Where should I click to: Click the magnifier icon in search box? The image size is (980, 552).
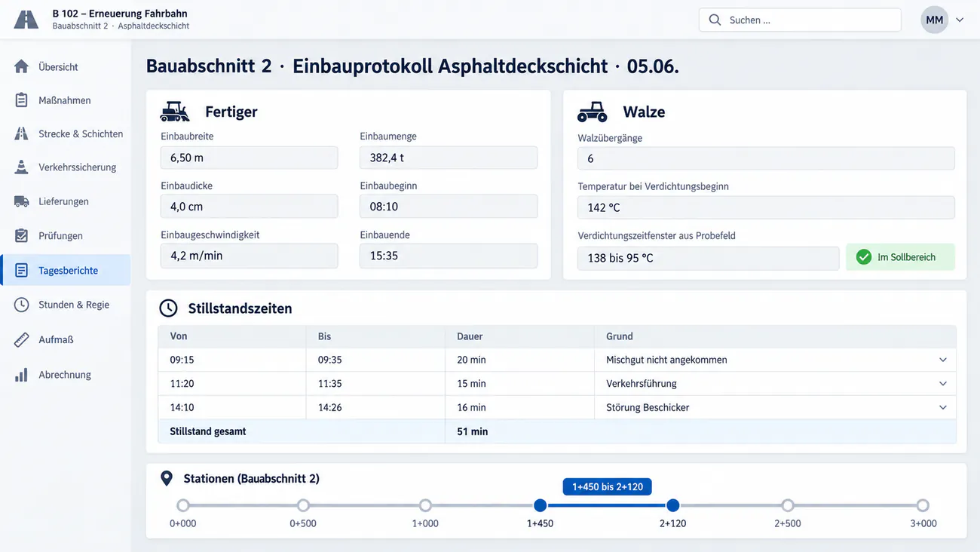click(715, 20)
